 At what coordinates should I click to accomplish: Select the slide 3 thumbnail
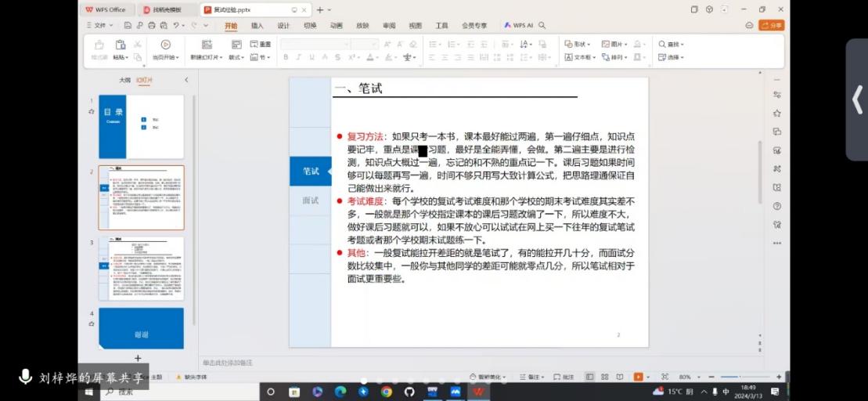coord(141,269)
